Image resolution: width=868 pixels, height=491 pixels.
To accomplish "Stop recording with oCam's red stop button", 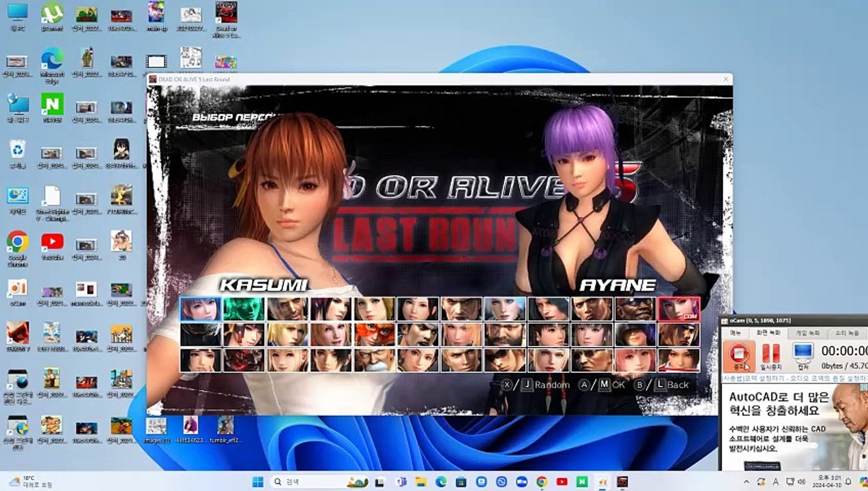I will [x=739, y=355].
